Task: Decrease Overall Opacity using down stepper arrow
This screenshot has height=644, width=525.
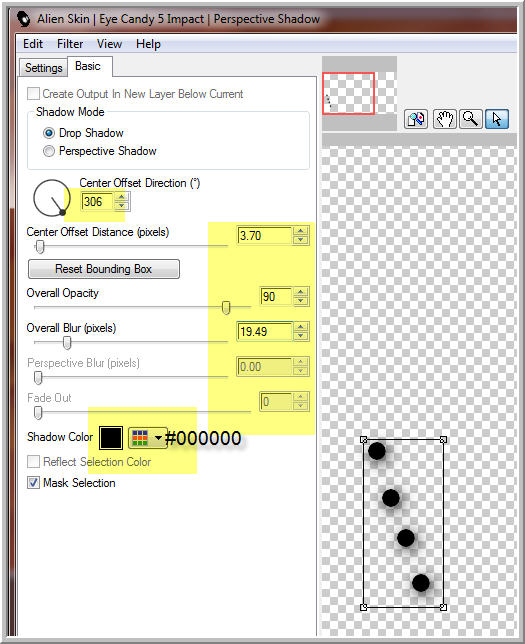Action: point(301,301)
